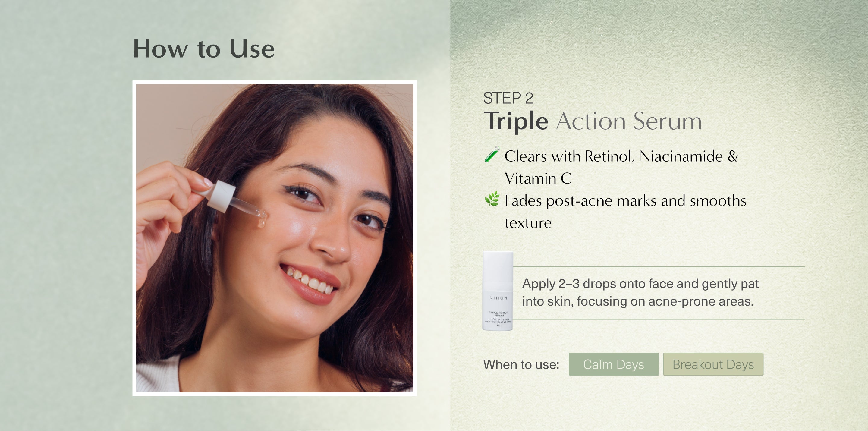Viewport: 868px width, 431px height.
Task: Click the serum bottle product image
Action: pyautogui.click(x=498, y=291)
